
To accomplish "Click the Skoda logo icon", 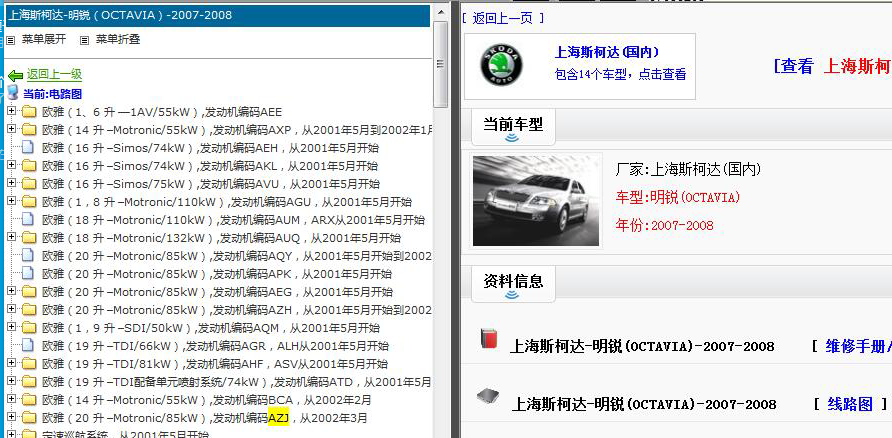I will click(x=501, y=65).
